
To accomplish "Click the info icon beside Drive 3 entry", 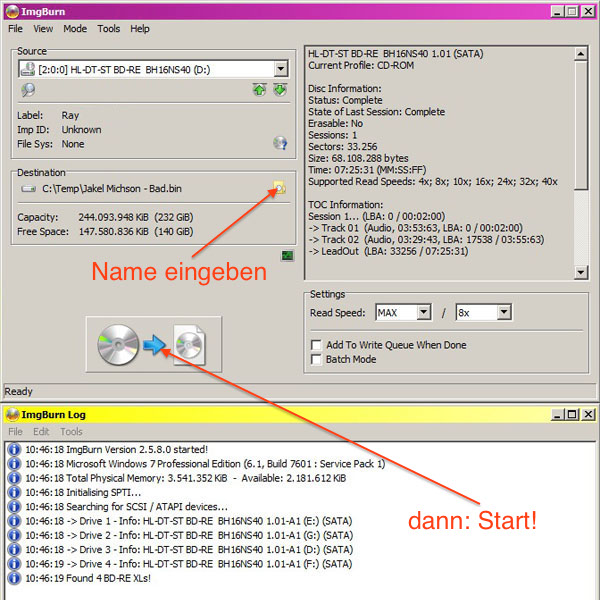I will coord(14,549).
